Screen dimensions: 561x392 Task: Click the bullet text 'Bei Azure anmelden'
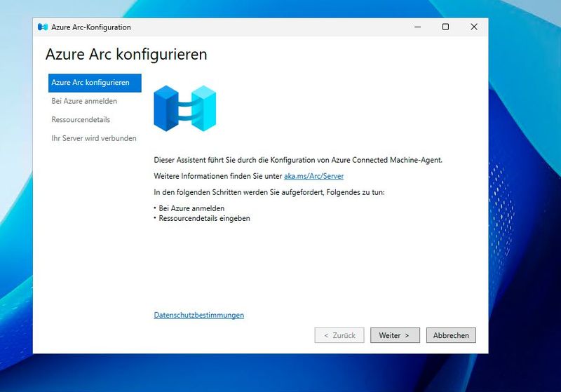tap(191, 208)
